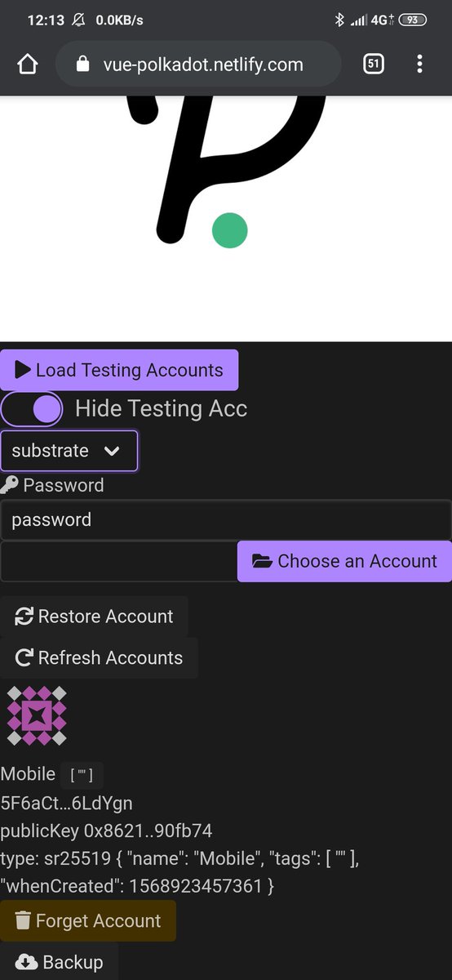This screenshot has height=980, width=452.
Task: Focus the password input field
Action: [x=226, y=520]
